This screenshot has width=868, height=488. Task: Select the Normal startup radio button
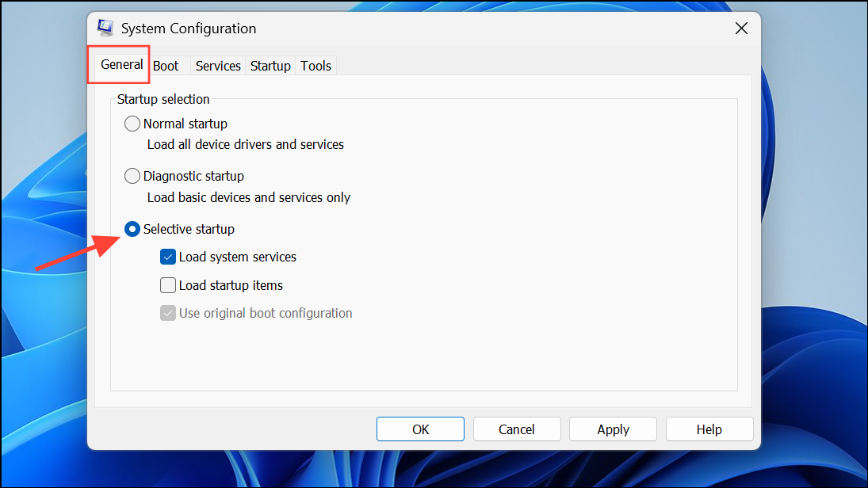[x=132, y=124]
